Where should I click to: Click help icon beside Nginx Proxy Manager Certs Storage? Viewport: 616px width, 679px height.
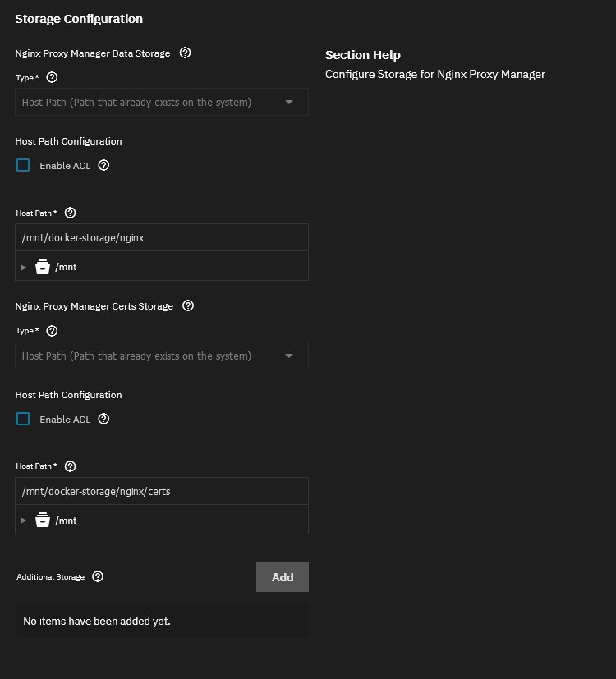click(187, 305)
